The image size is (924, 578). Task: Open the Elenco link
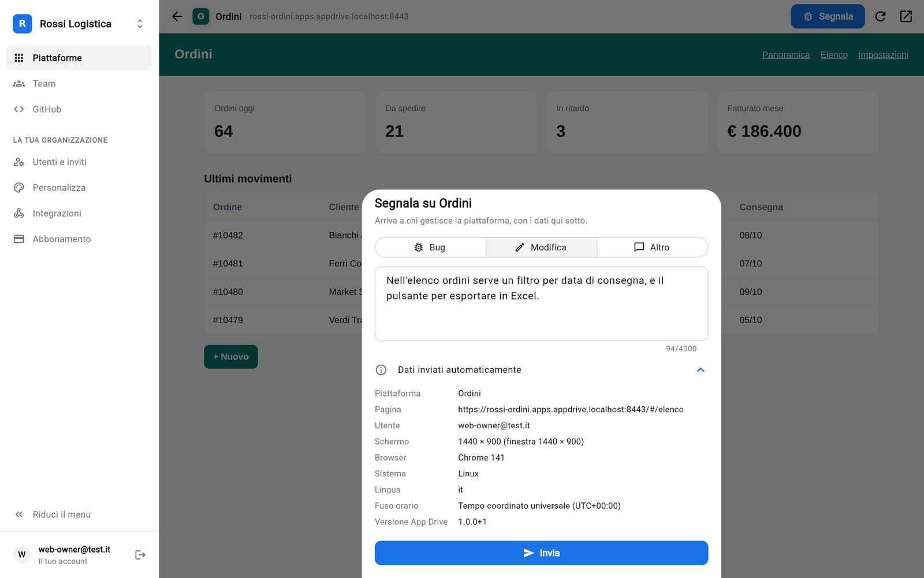coord(834,55)
